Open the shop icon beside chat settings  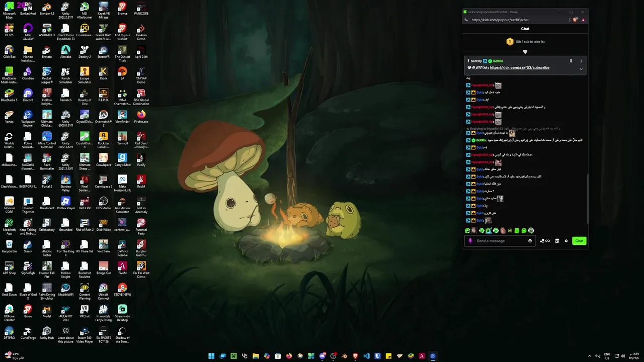pyautogui.click(x=557, y=241)
